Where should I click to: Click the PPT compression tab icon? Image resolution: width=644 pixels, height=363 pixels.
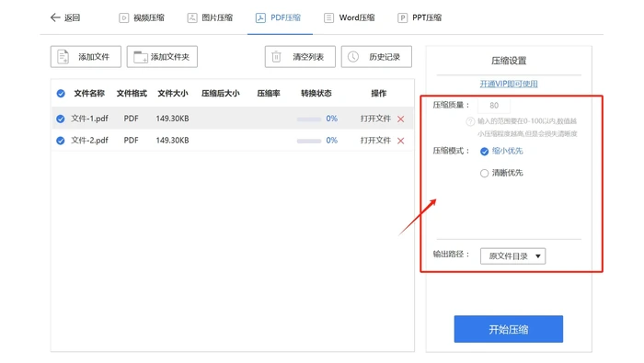click(x=403, y=17)
